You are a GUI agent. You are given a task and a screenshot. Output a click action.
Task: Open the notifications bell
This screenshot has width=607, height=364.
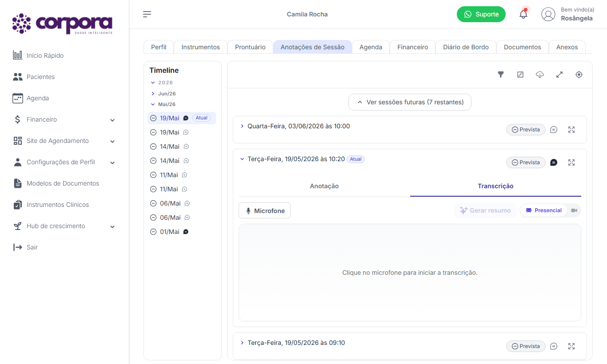(523, 14)
